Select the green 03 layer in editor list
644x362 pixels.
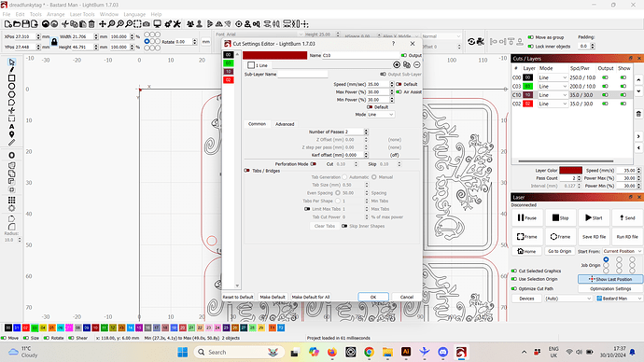coord(229,63)
